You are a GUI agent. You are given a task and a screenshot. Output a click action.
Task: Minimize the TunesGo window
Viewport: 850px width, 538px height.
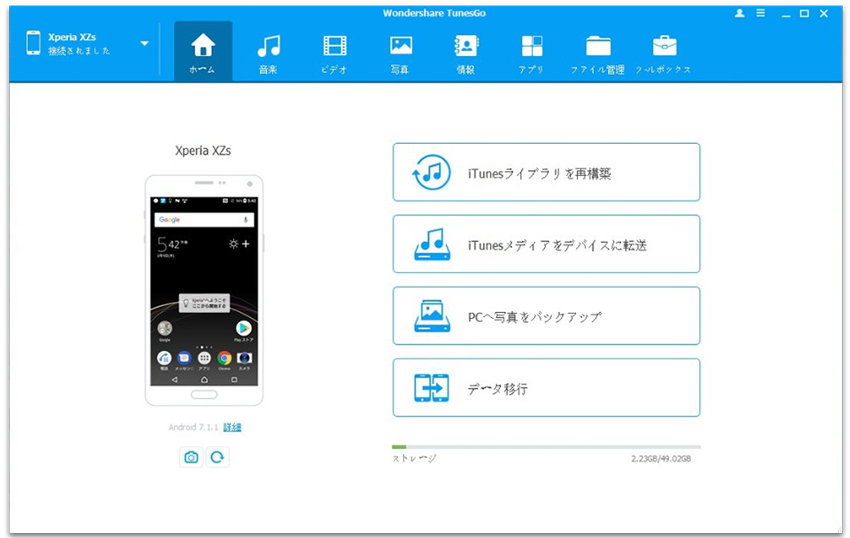pos(785,14)
